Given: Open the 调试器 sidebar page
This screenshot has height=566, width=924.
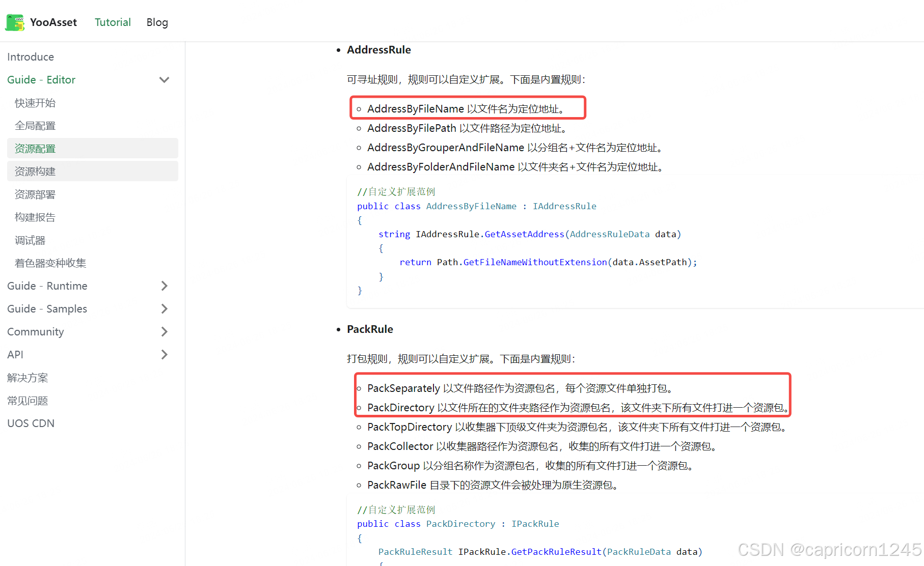Looking at the screenshot, I should (x=30, y=240).
